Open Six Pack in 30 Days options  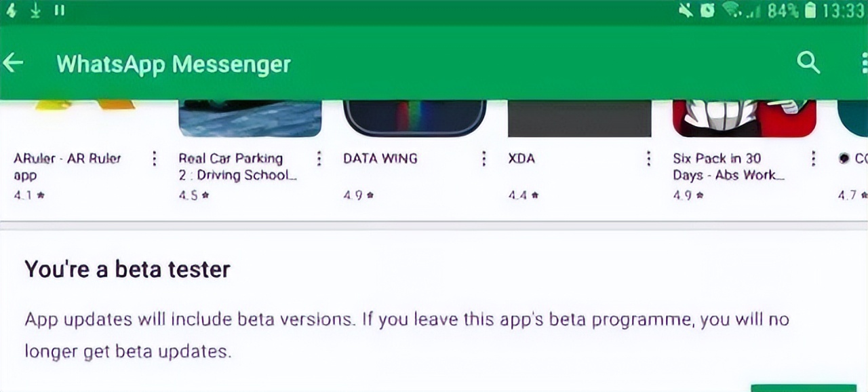(814, 159)
